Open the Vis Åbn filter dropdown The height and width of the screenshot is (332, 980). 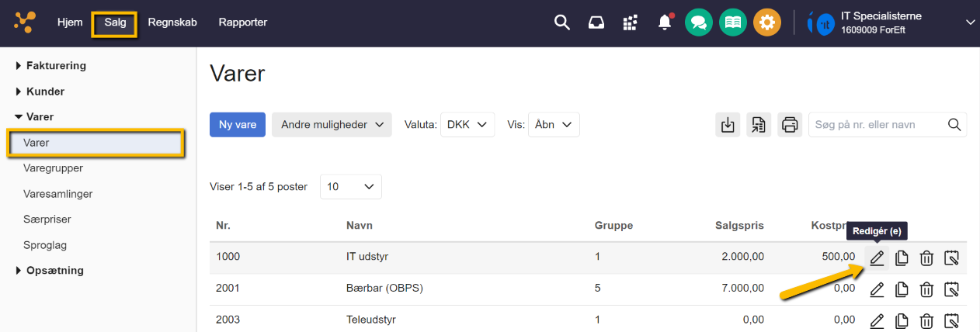pyautogui.click(x=554, y=124)
